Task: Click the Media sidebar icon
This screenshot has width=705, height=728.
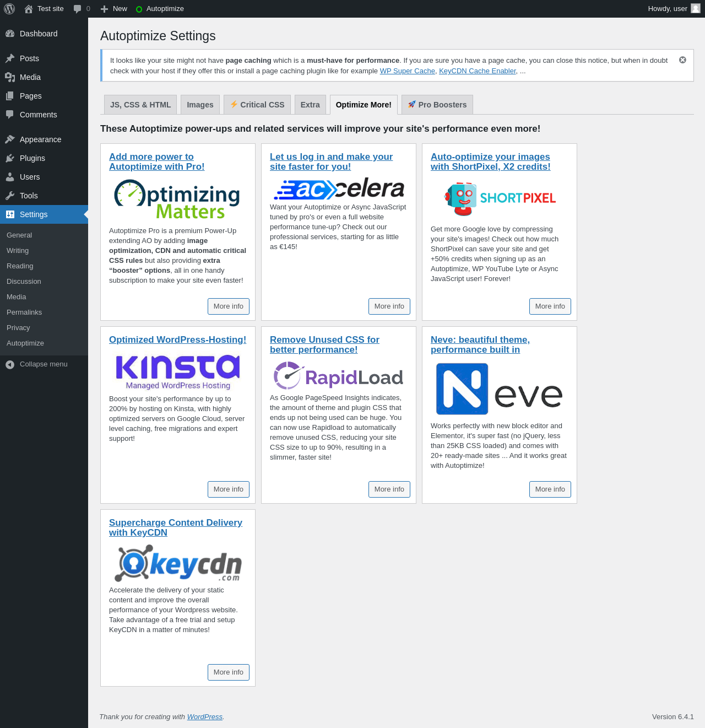Action: pos(10,77)
